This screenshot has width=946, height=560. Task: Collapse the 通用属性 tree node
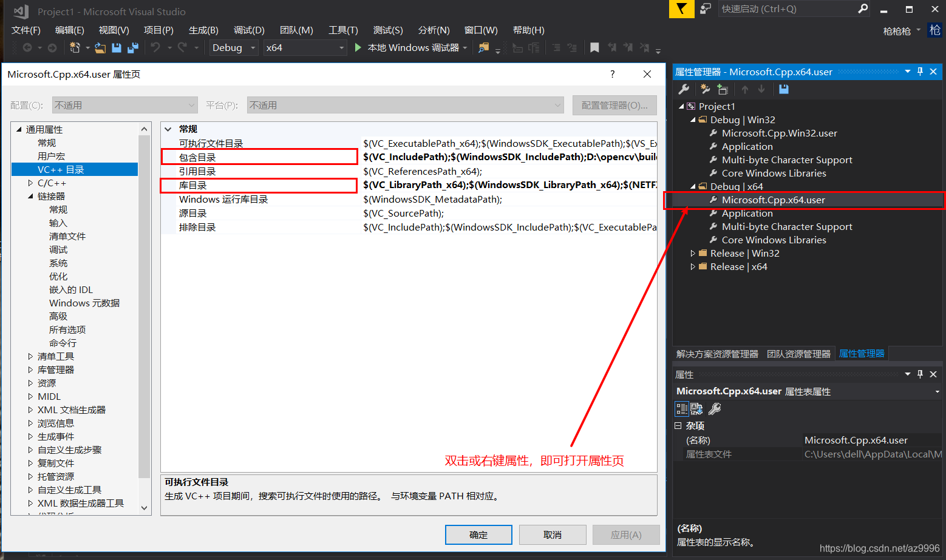[x=19, y=129]
